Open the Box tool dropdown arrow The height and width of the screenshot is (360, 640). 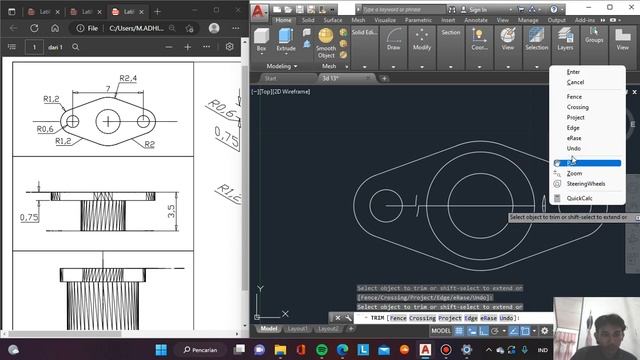coord(261,54)
